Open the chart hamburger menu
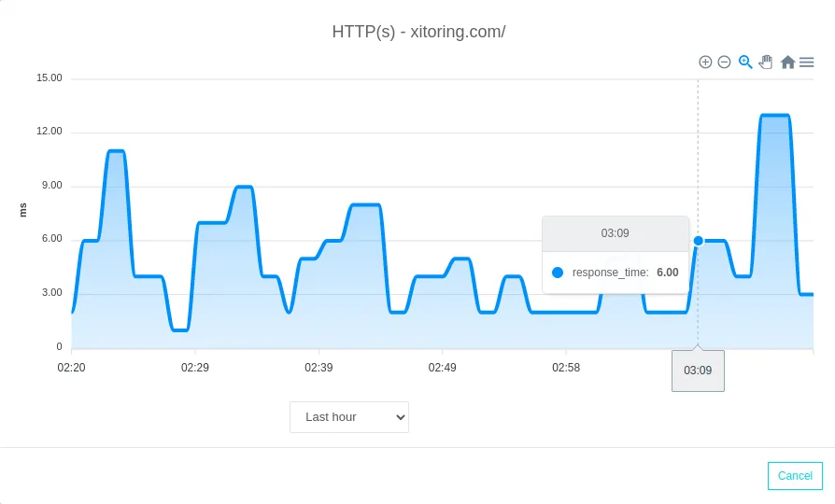 pyautogui.click(x=807, y=63)
